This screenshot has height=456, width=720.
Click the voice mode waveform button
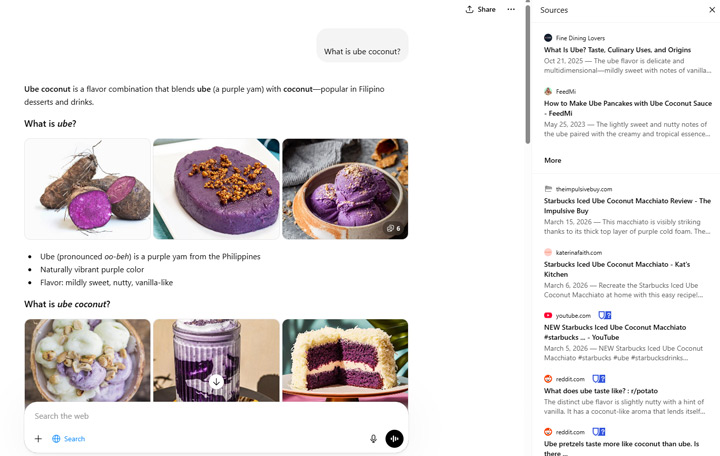click(x=394, y=438)
